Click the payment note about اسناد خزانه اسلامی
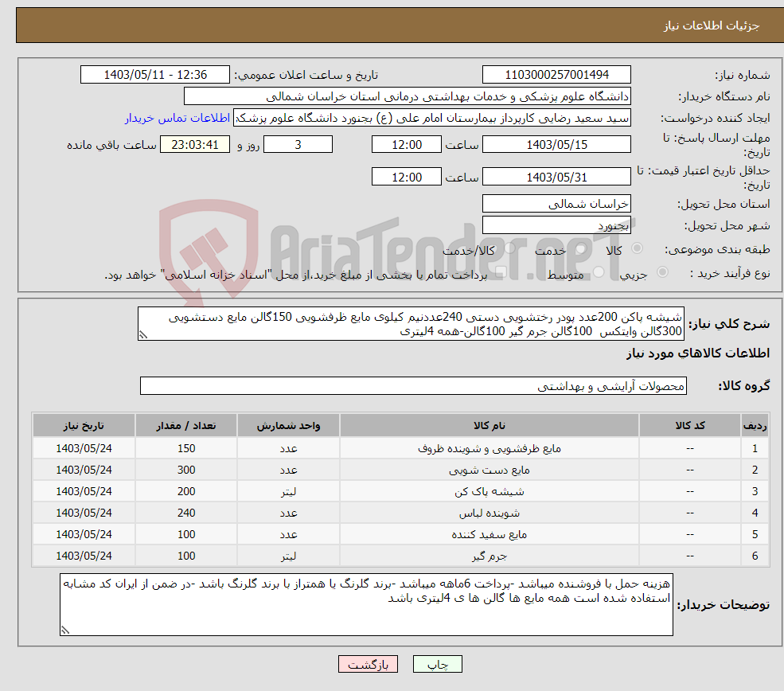The width and height of the screenshot is (784, 691). (296, 275)
